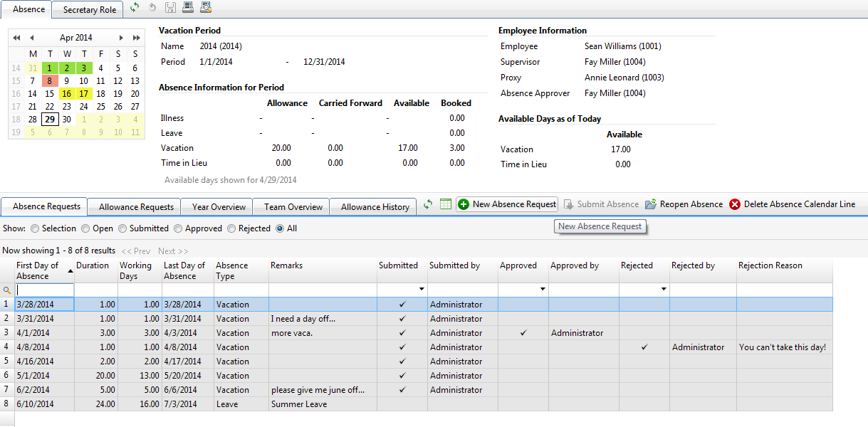Click the print icon in top toolbar
Image resolution: width=868 pixels, height=427 pixels.
coord(188,8)
